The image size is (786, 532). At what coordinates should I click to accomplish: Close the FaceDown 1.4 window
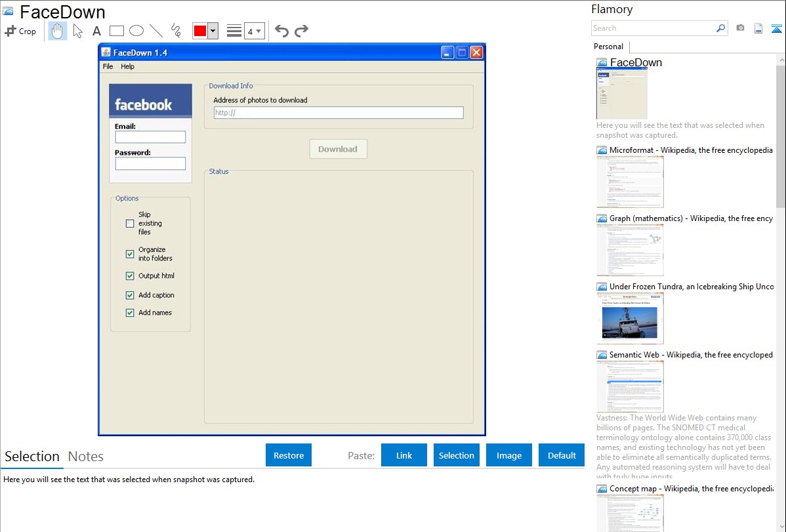point(476,52)
